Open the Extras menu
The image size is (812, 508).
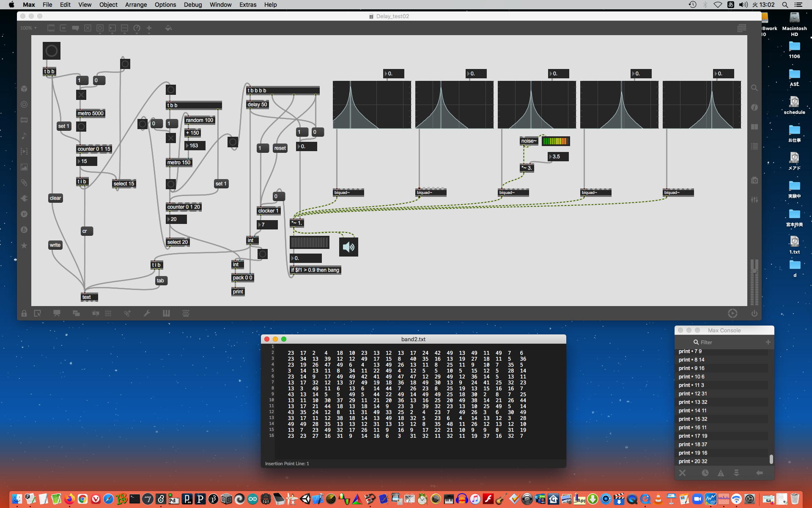click(x=247, y=5)
